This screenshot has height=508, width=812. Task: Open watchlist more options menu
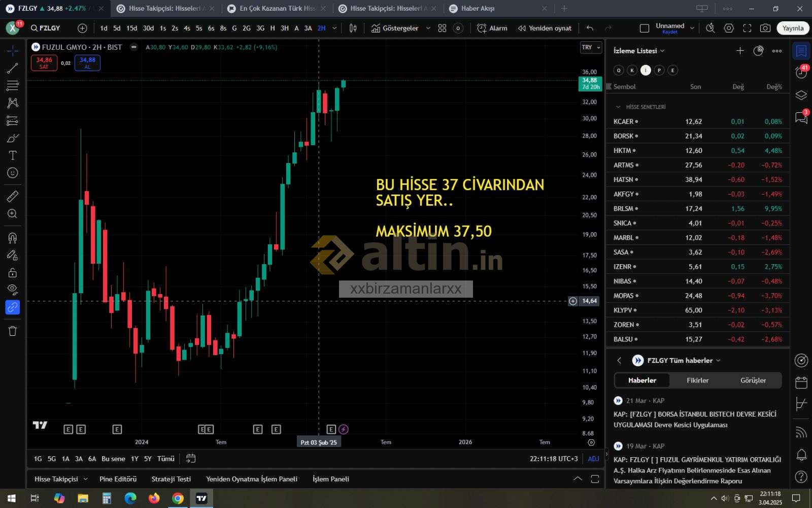(776, 51)
